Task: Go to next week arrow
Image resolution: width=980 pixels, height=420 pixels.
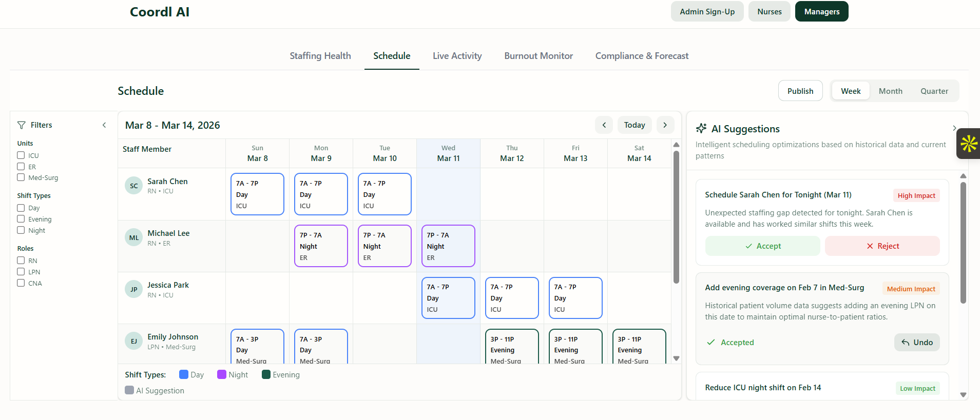Action: [x=665, y=125]
